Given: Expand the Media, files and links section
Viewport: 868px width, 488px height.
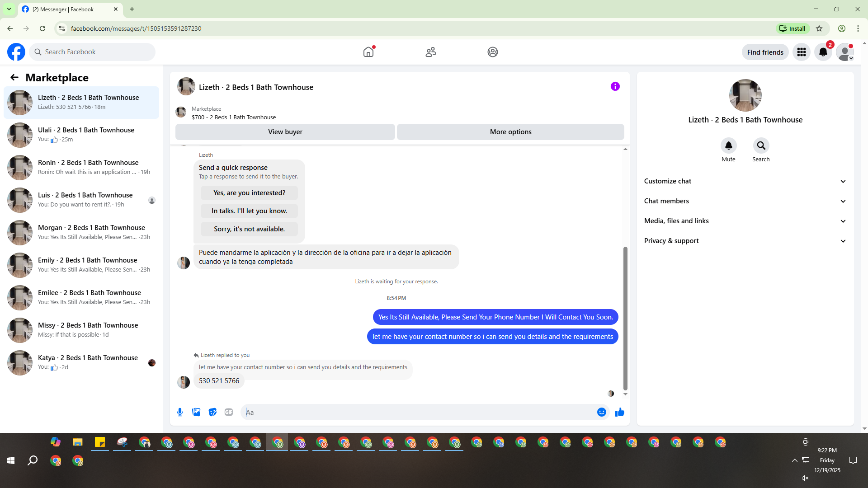Looking at the screenshot, I should coord(745,221).
